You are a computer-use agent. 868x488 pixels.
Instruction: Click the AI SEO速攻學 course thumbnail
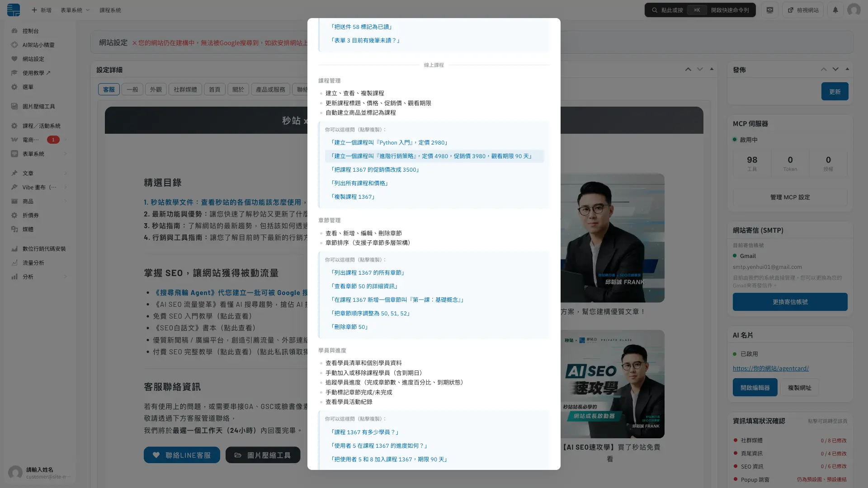point(613,384)
